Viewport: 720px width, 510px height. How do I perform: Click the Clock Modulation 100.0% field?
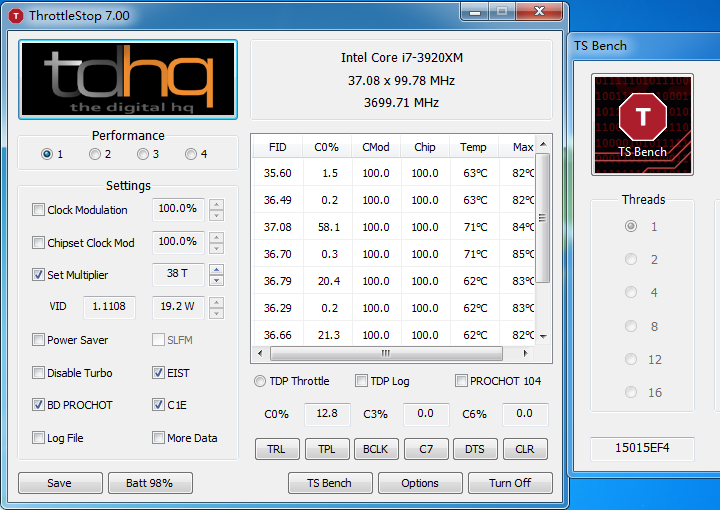pyautogui.click(x=178, y=209)
